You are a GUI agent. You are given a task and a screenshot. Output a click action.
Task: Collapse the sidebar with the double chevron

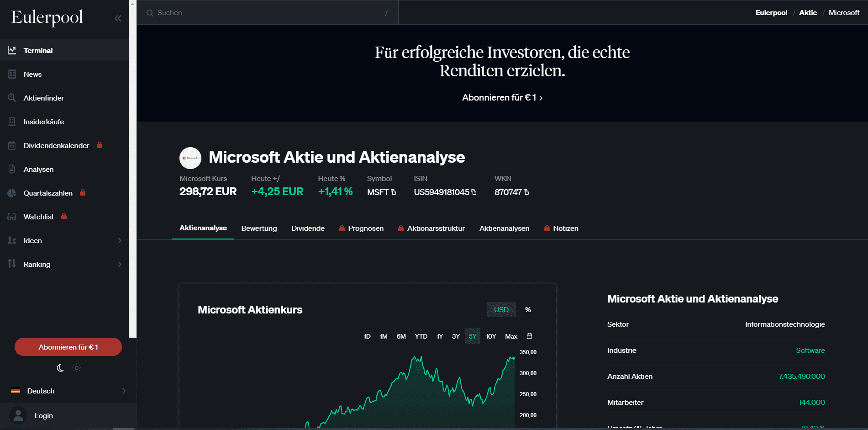[x=118, y=18]
